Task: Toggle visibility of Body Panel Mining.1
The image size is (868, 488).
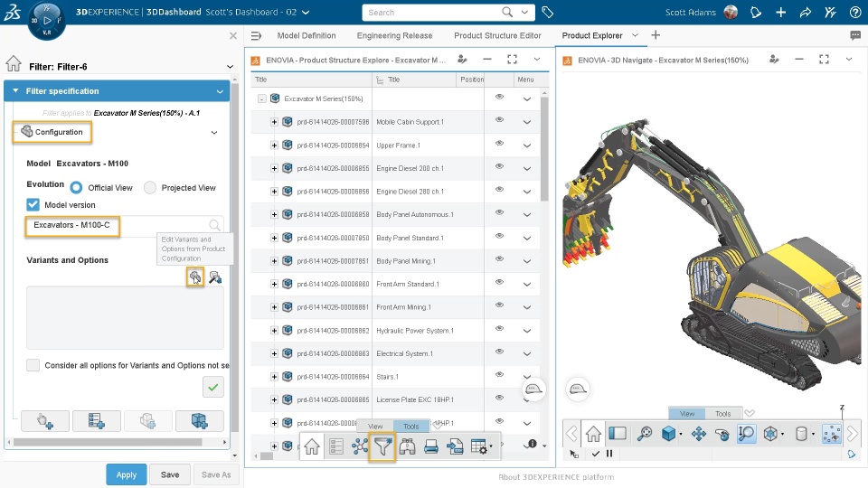Action: click(x=499, y=259)
